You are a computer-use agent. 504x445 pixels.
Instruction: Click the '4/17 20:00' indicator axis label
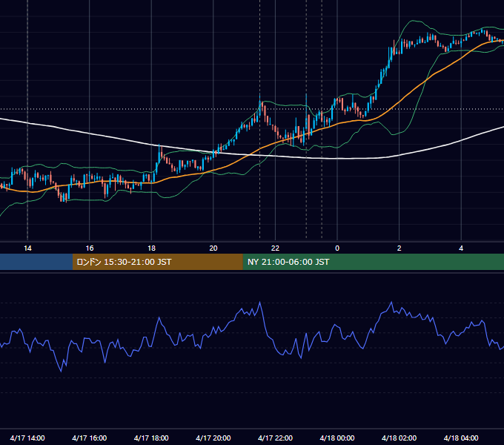pyautogui.click(x=213, y=438)
